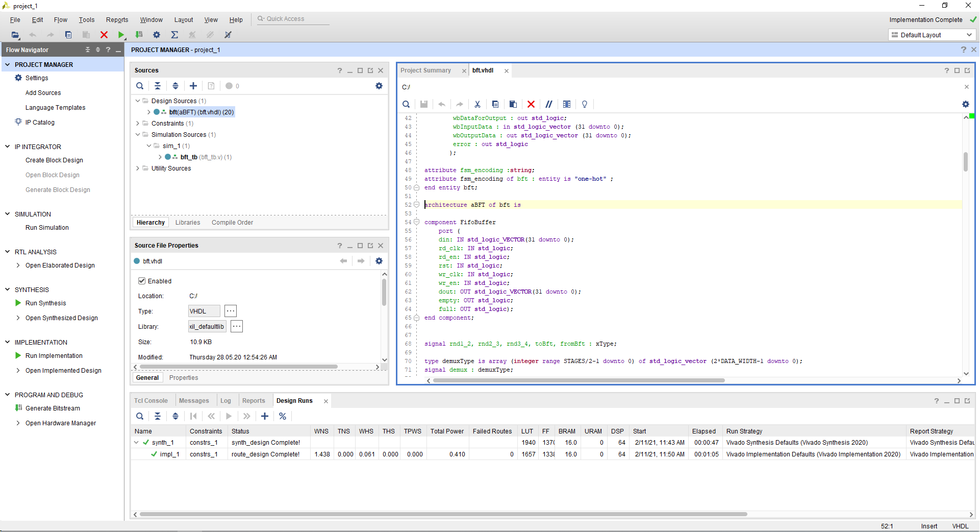Run Synthesis using the green play toolbar icon

[121, 35]
